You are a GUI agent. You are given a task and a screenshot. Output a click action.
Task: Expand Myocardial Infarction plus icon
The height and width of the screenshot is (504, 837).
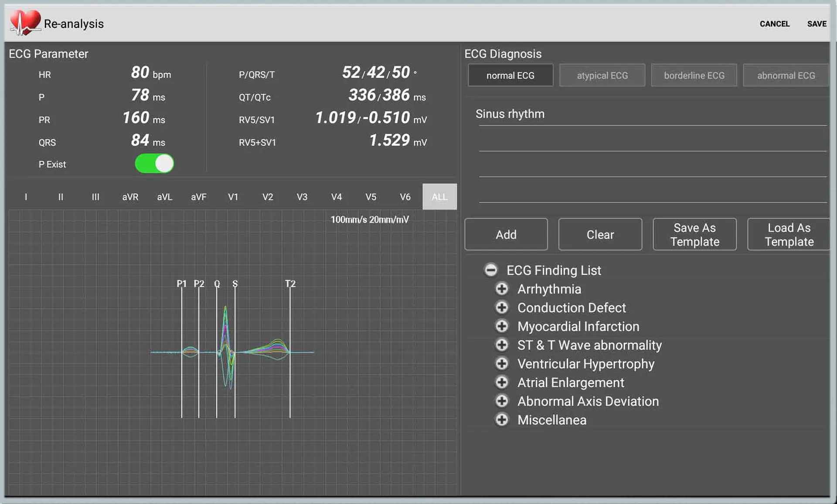502,326
